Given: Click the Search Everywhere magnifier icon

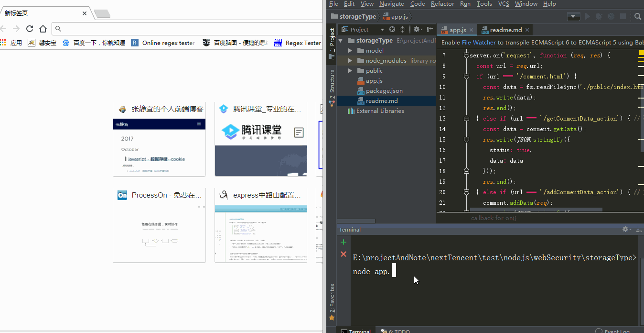Looking at the screenshot, I should click(x=637, y=17).
